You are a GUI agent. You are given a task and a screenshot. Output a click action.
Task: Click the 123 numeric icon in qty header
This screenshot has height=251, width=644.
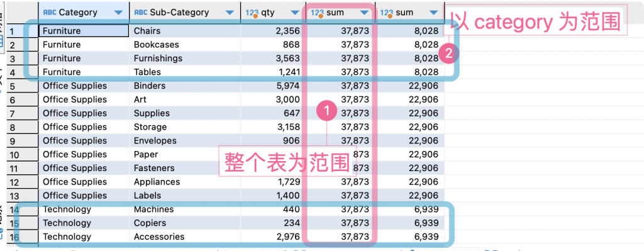pyautogui.click(x=252, y=13)
